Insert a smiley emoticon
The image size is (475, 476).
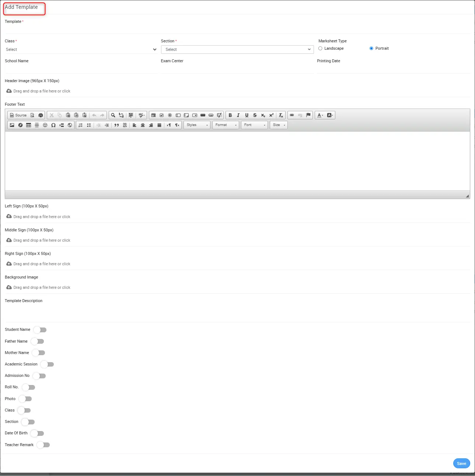45,125
